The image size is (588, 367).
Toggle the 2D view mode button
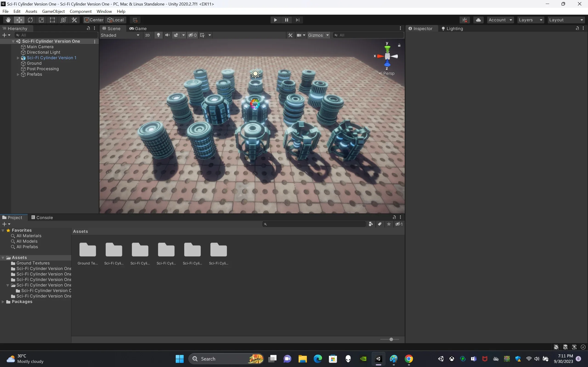click(147, 35)
